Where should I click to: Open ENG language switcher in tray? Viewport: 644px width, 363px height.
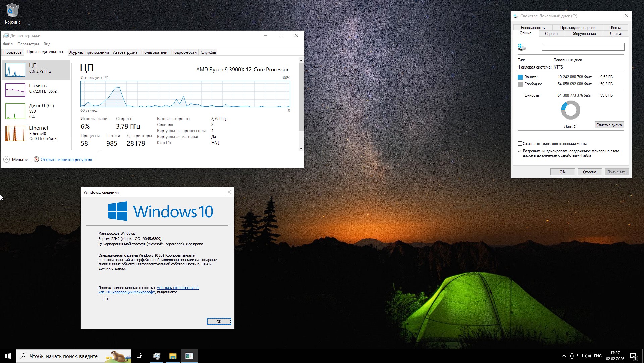(598, 356)
